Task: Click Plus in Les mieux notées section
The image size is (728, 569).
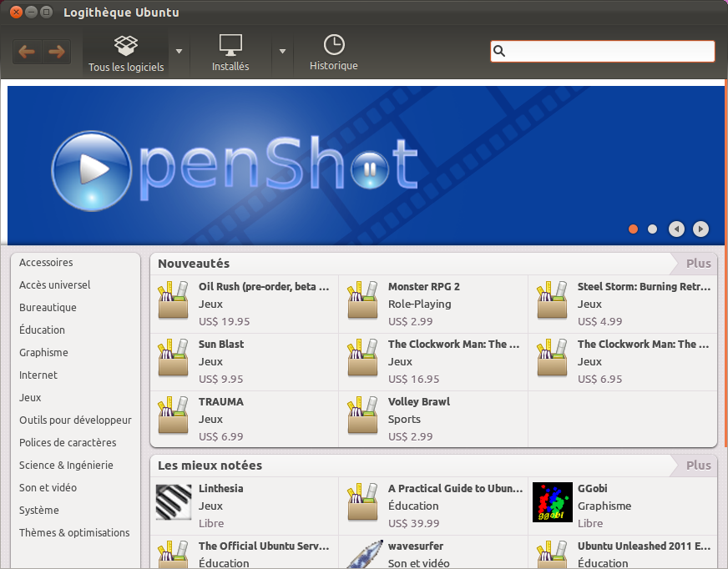Action: [698, 465]
